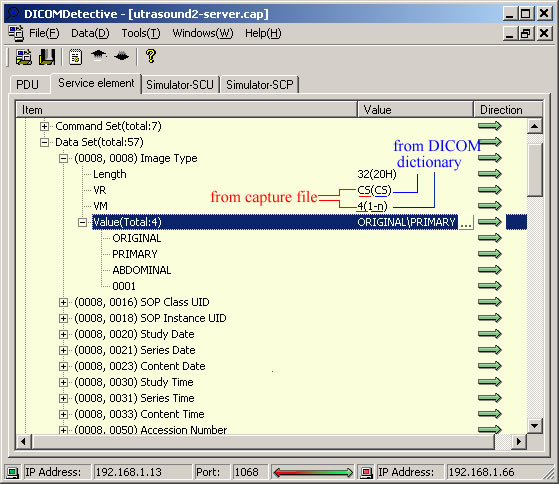Viewport: 559px width, 484px height.
Task: Click the vertical scrollbar up arrow
Action: [534, 126]
